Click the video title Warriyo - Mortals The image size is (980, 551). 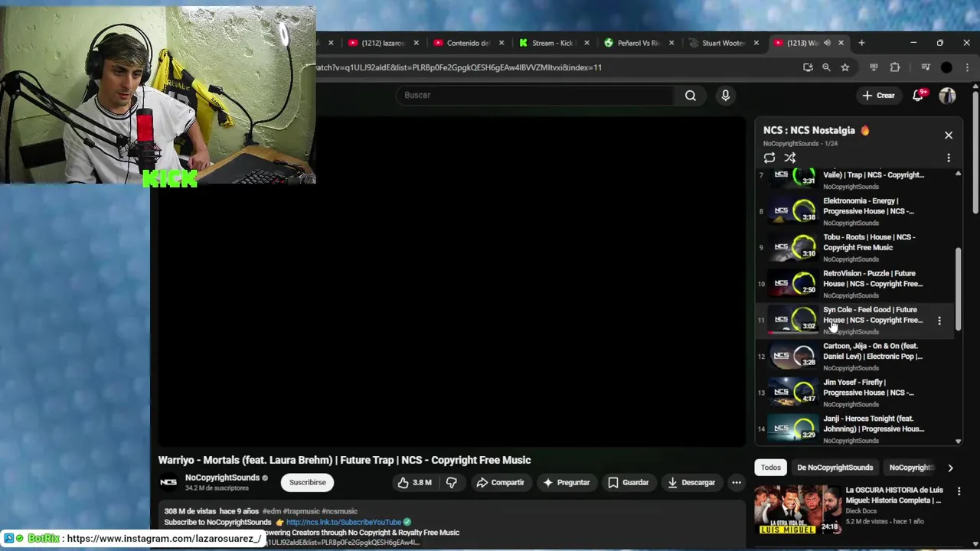pyautogui.click(x=344, y=460)
